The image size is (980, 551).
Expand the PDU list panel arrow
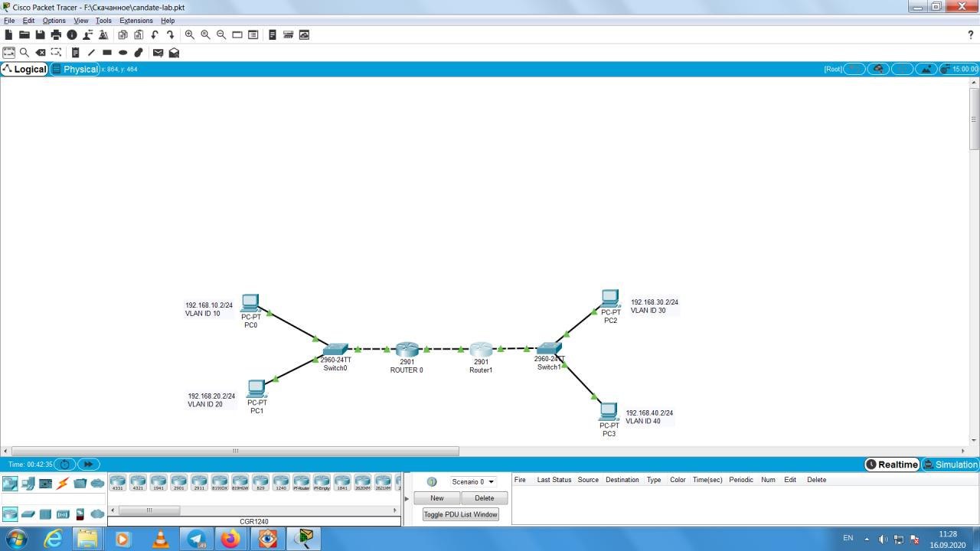[407, 498]
